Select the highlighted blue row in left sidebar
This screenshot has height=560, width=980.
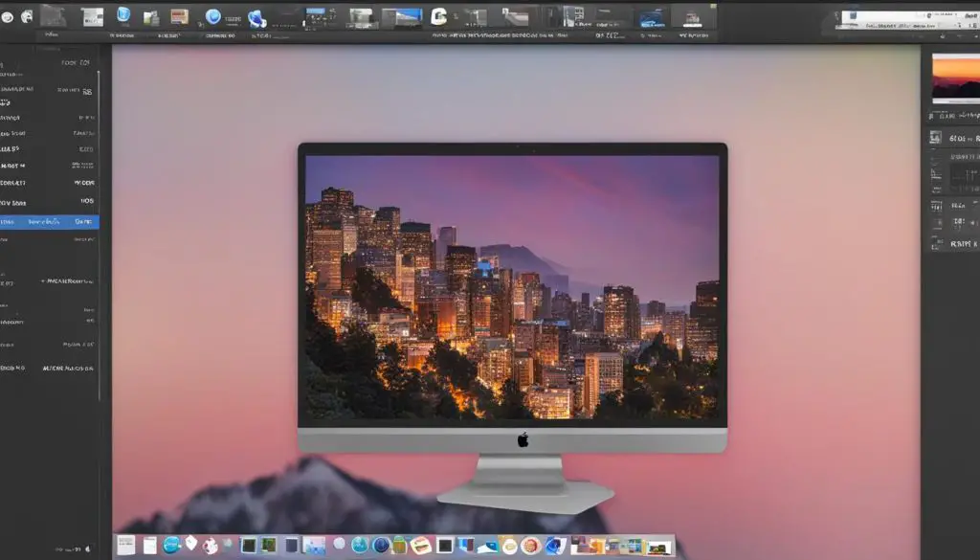(x=50, y=222)
